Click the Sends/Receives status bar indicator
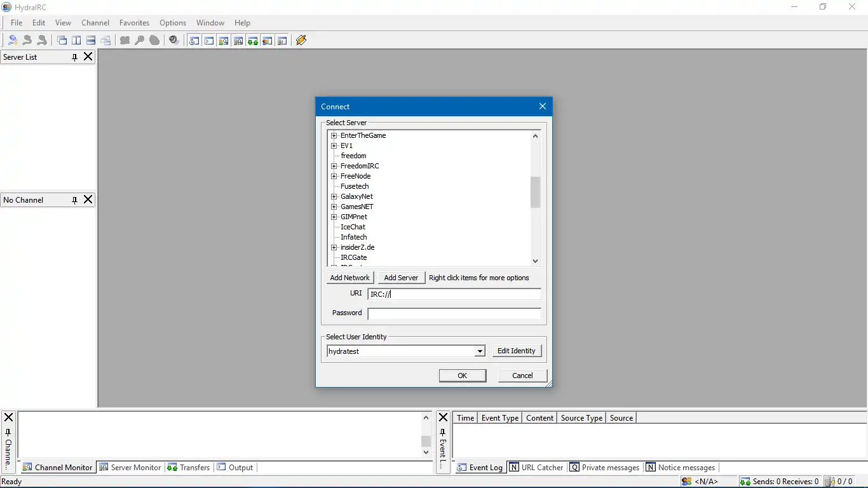 tap(780, 482)
